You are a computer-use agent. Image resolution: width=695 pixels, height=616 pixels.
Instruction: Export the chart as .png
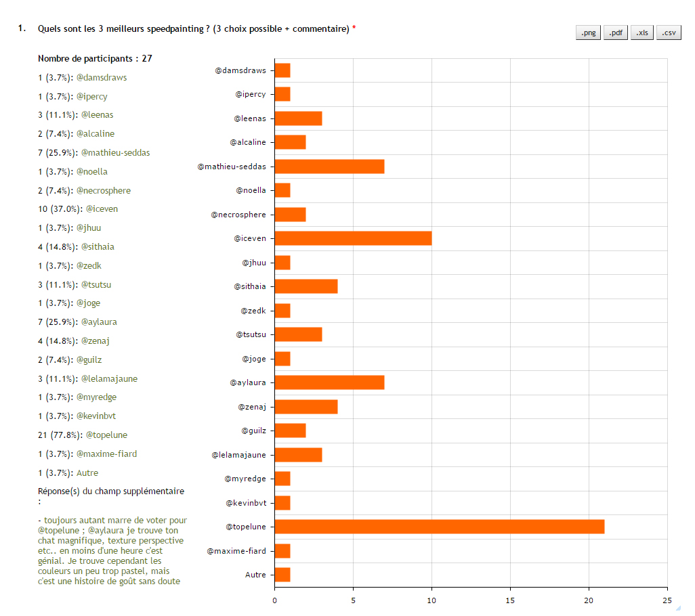click(x=588, y=32)
